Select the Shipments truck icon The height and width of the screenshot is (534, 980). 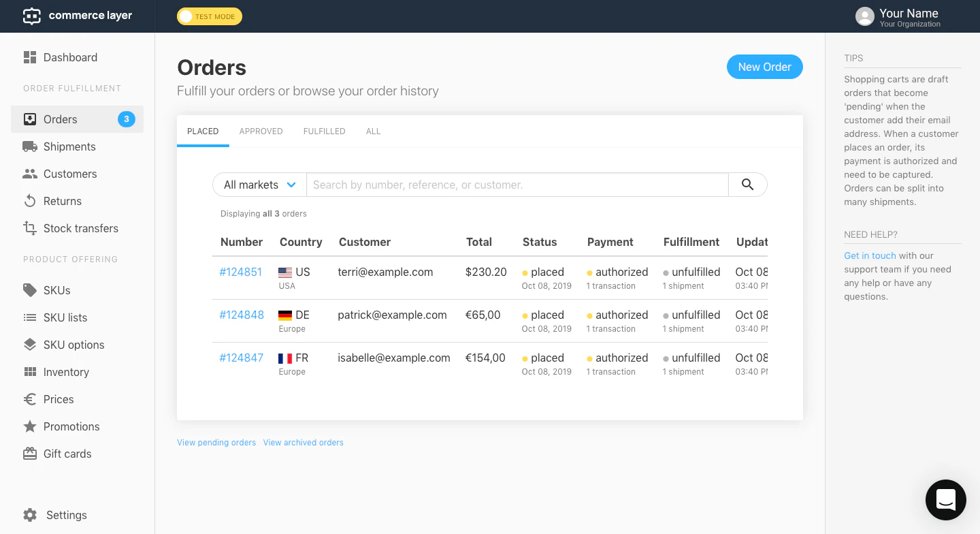[x=30, y=146]
